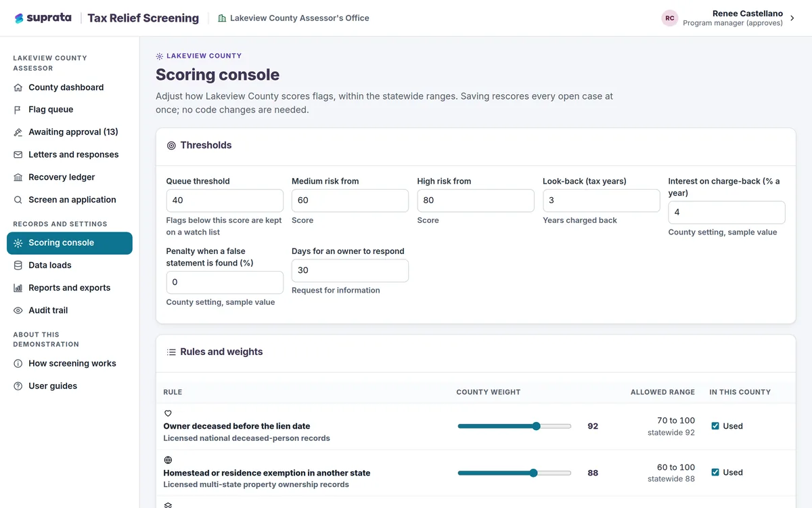
Task: Click the User guides question mark icon
Action: click(x=18, y=386)
